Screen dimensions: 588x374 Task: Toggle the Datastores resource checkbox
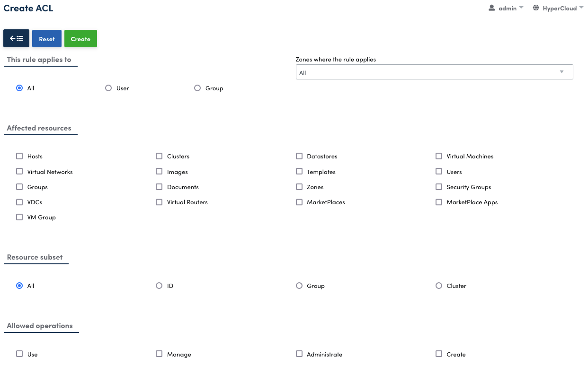click(x=299, y=156)
